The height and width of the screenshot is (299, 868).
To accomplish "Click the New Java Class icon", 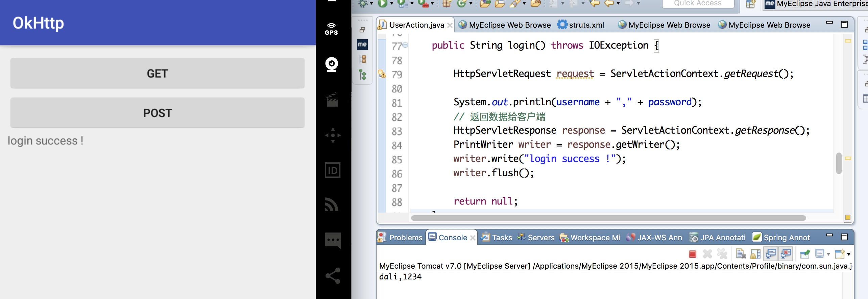I will tap(461, 3).
